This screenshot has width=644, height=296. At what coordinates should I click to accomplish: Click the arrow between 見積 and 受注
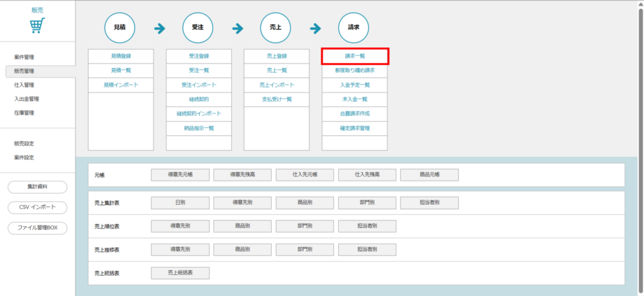(x=159, y=28)
